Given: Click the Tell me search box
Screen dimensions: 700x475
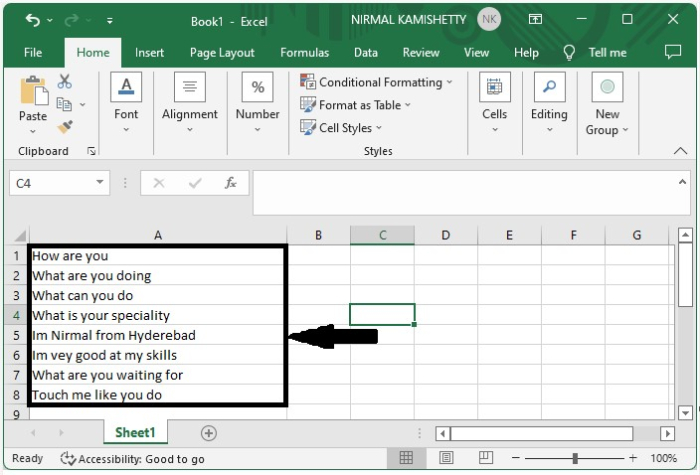Looking at the screenshot, I should coord(607,53).
